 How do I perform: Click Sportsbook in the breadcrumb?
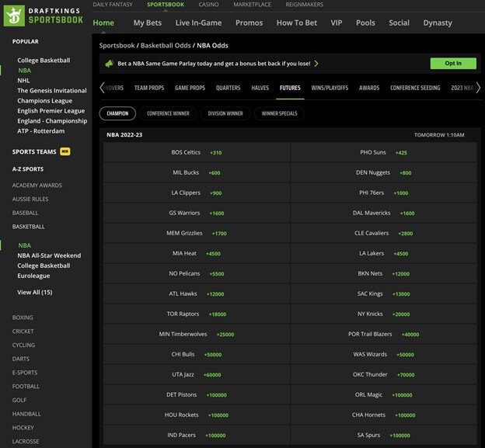coord(117,45)
